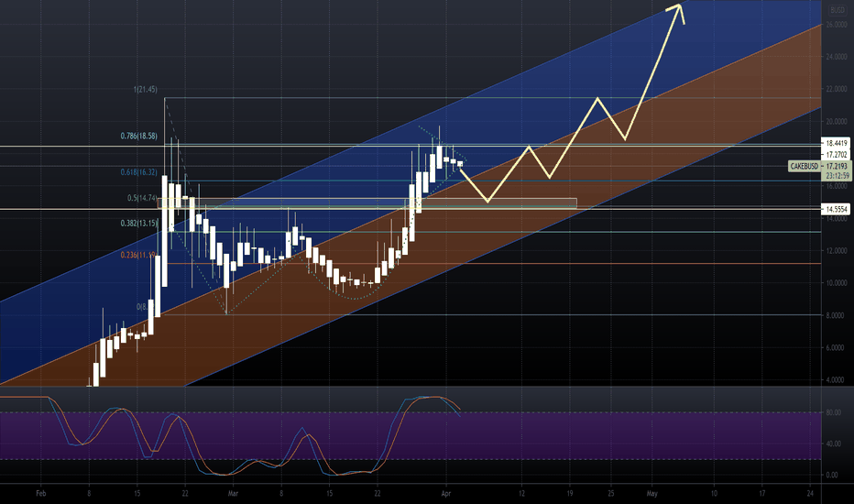Click the 10 date label after May

point(714,494)
